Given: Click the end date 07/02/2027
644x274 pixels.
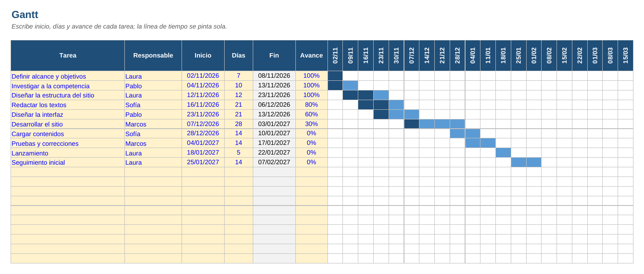Looking at the screenshot, I should 274,162.
